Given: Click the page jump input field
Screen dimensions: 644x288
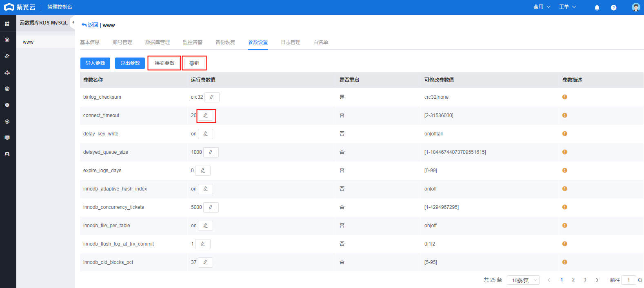Looking at the screenshot, I should 628,280.
